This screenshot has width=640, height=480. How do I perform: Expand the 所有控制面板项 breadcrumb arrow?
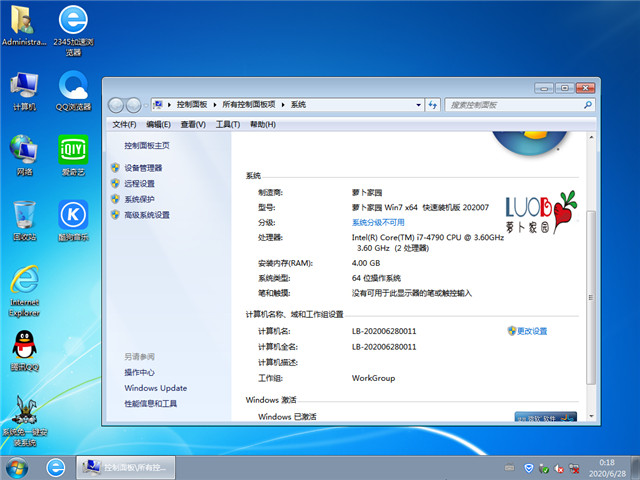pos(283,105)
